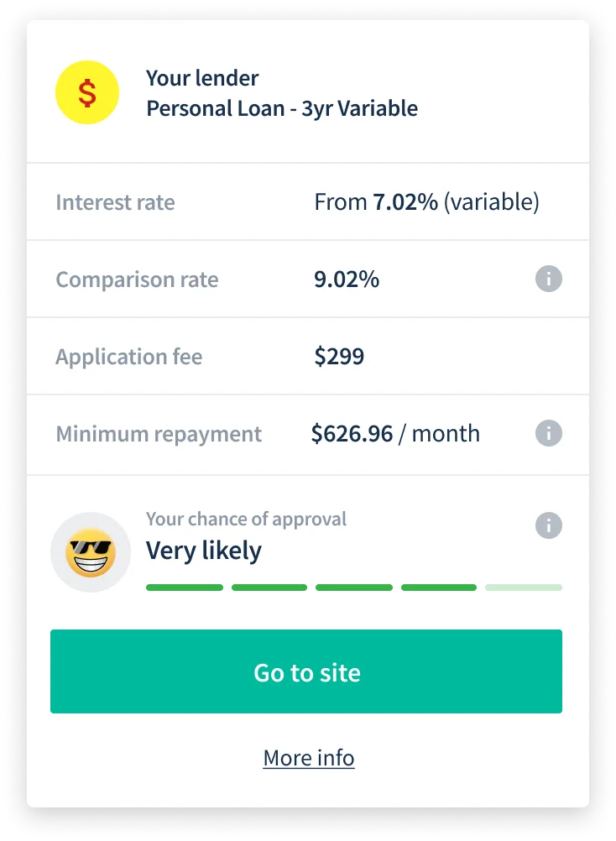Click the fourth green approval bar segment
The height and width of the screenshot is (841, 616).
tap(439, 588)
